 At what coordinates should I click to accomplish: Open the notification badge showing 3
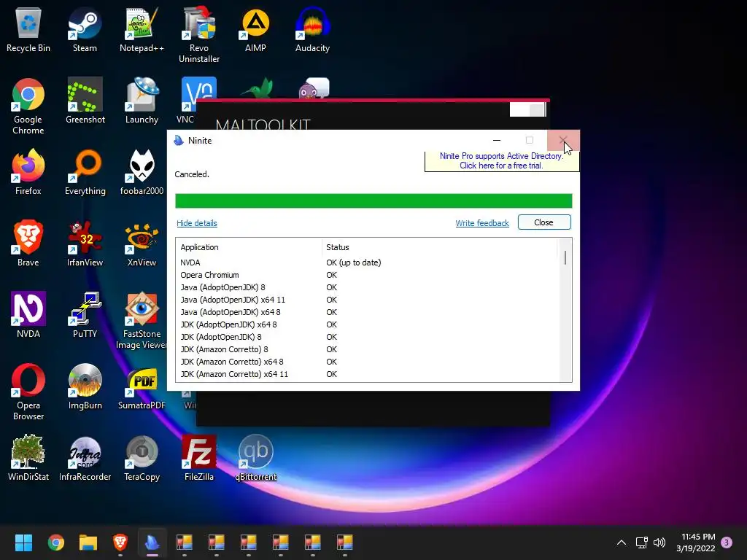click(727, 542)
